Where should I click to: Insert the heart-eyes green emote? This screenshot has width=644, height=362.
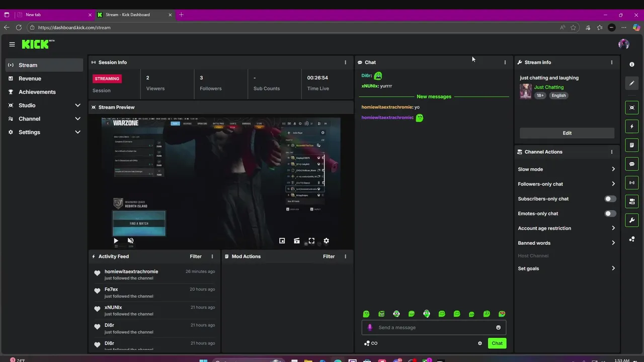pyautogui.click(x=502, y=314)
